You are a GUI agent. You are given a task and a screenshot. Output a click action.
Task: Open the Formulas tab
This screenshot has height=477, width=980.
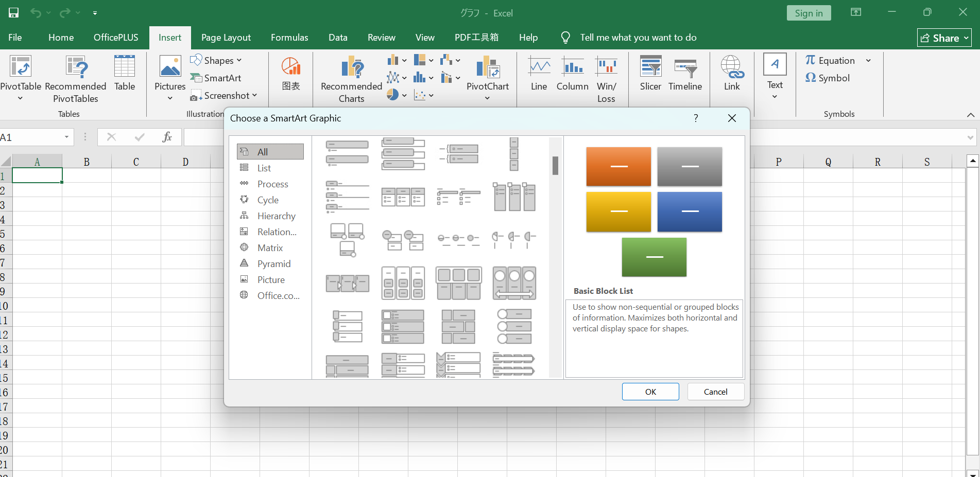tap(289, 38)
